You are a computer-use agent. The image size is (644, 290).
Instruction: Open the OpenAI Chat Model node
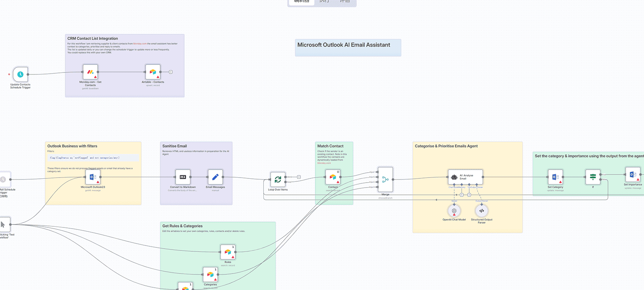(x=454, y=211)
